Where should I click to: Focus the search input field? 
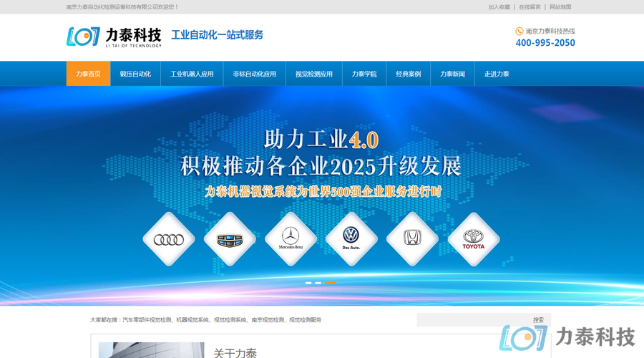point(472,320)
